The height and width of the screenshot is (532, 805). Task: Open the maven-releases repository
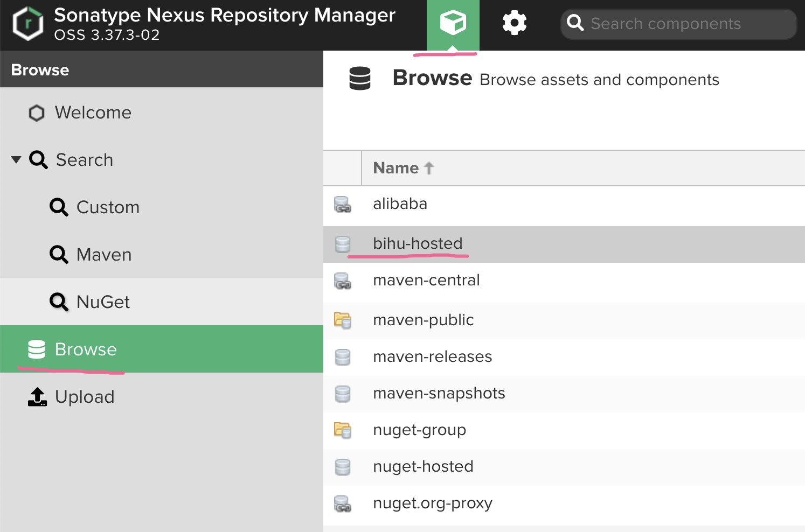(x=432, y=356)
